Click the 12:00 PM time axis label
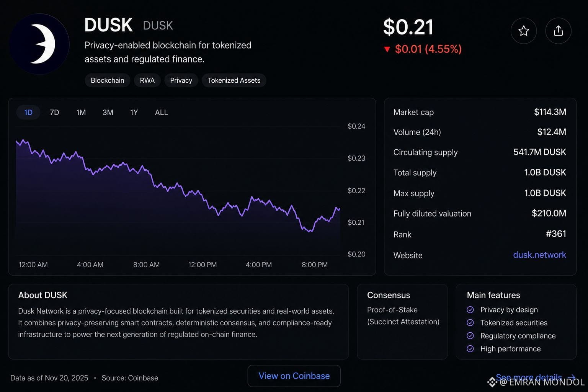Screen dimensions: 588x392 203,265
